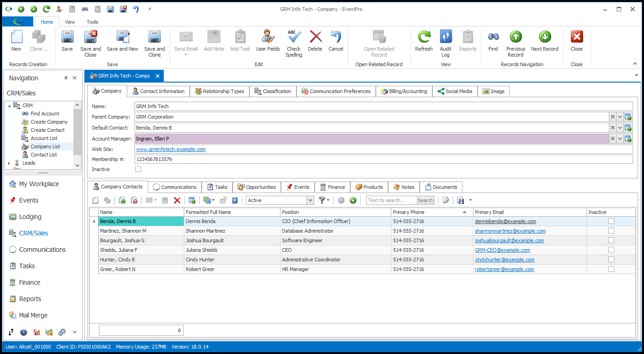Collapse the ribbon with the chevron
Screen dimensions: 644x354
[x=634, y=64]
